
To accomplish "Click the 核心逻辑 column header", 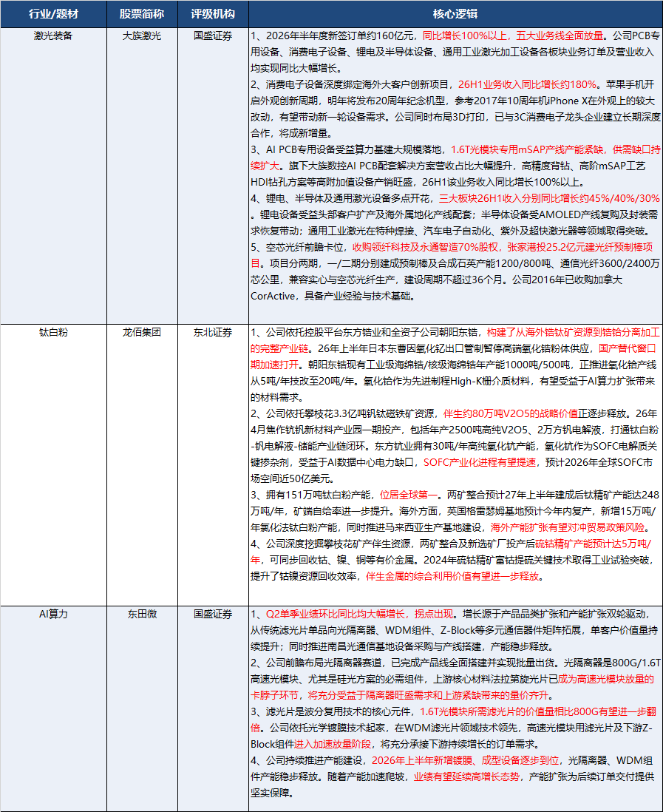I will (455, 14).
